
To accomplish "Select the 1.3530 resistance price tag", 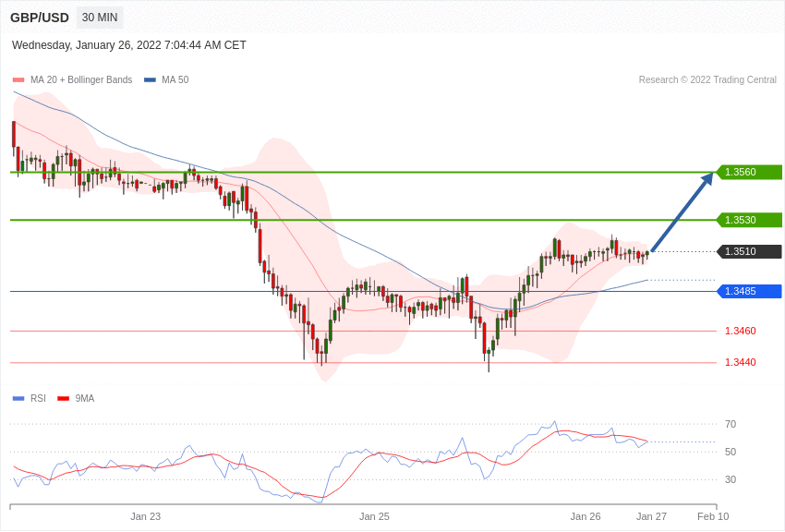I will pos(749,220).
